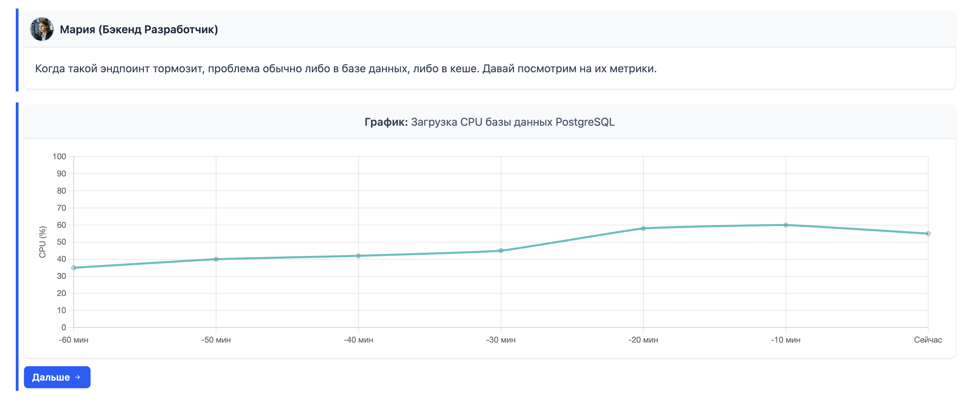Click the -20 мин x-axis label
The height and width of the screenshot is (420, 980).
click(643, 340)
